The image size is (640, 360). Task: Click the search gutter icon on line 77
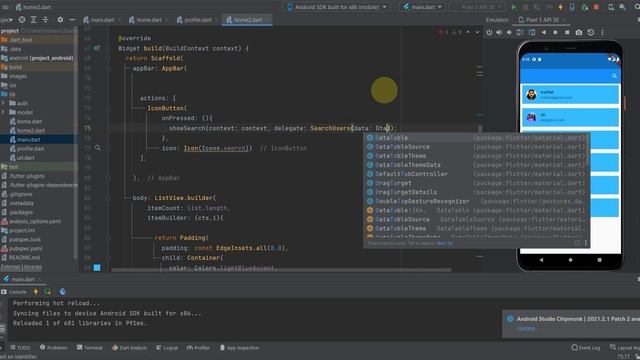98,148
